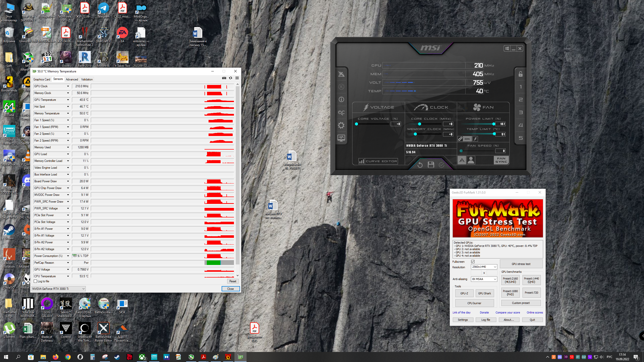Click Afterburner reset settings arrow icon
The width and height of the screenshot is (644, 362).
tap(420, 165)
